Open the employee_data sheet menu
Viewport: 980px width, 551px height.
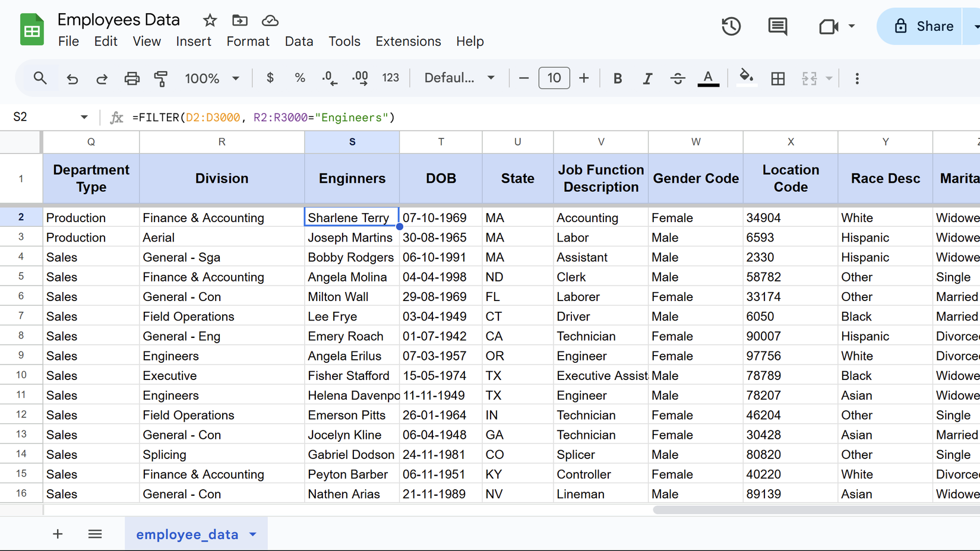click(x=252, y=534)
